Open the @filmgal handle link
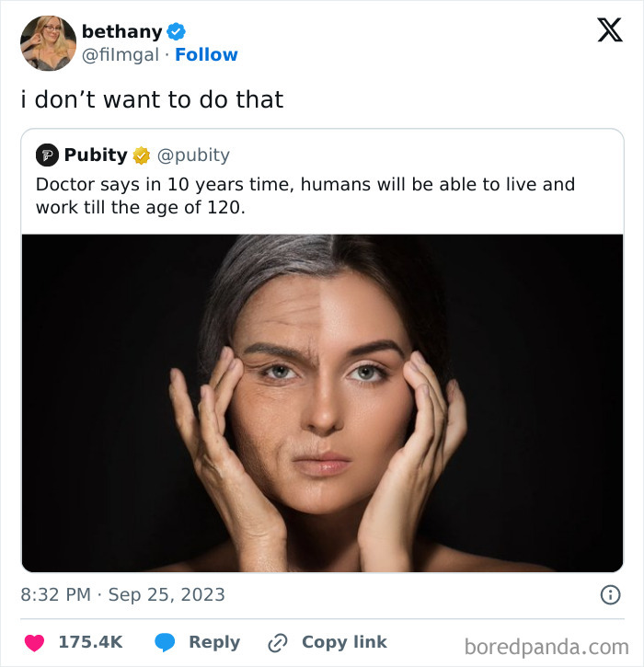Image resolution: width=644 pixels, height=667 pixels. [121, 55]
